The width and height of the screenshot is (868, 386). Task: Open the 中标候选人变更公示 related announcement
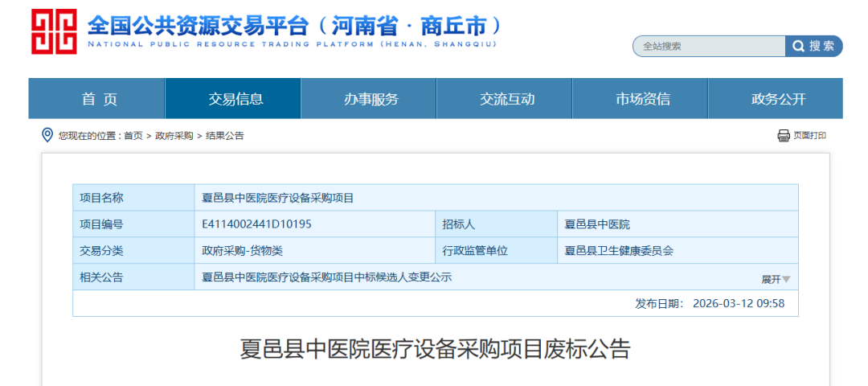[326, 277]
